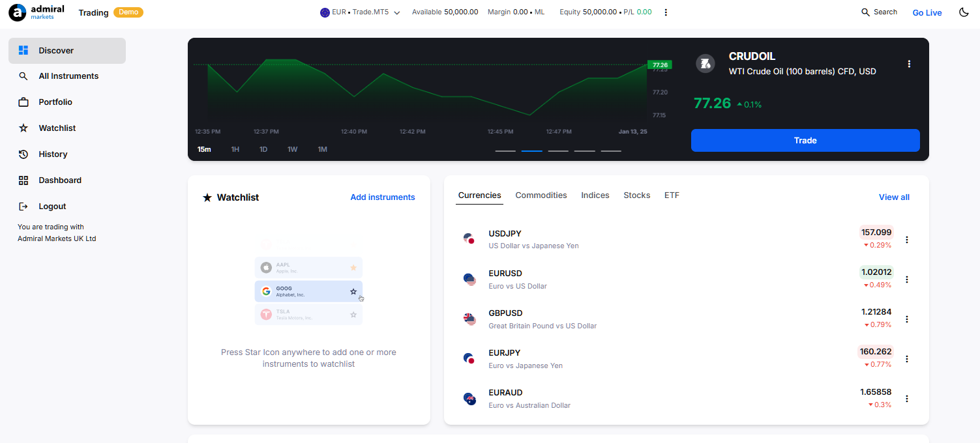Open the CRUDOIL three-dot options menu
This screenshot has width=980, height=443.
[x=910, y=64]
